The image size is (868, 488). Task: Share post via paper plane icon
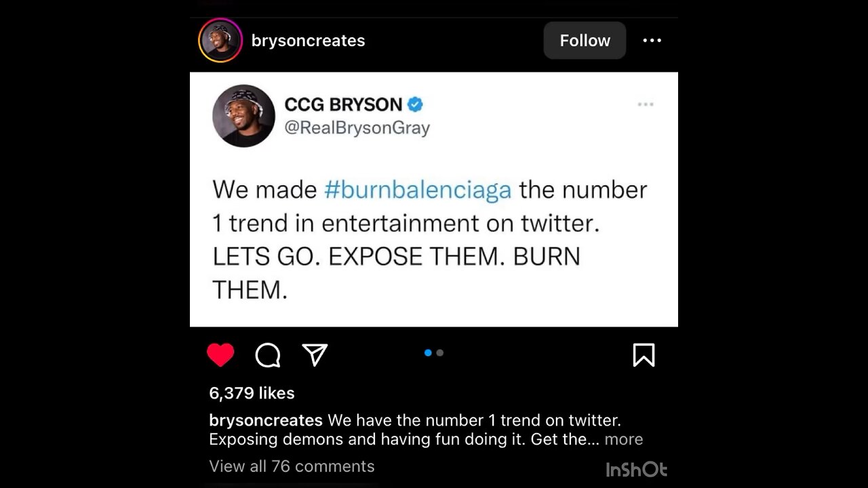pos(315,354)
